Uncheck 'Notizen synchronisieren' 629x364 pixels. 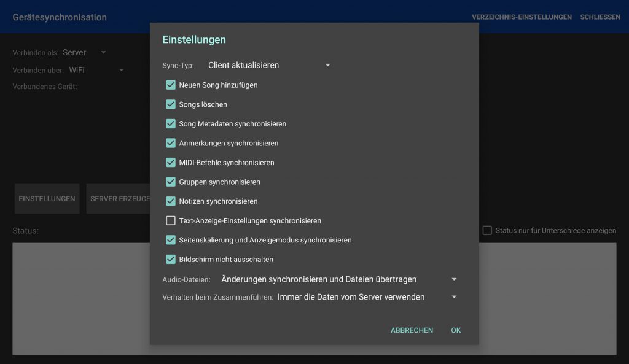pyautogui.click(x=170, y=201)
